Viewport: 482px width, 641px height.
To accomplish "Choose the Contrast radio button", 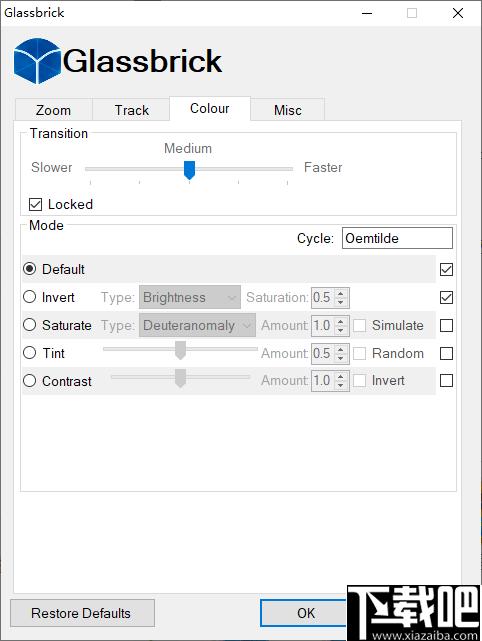I will [x=29, y=381].
